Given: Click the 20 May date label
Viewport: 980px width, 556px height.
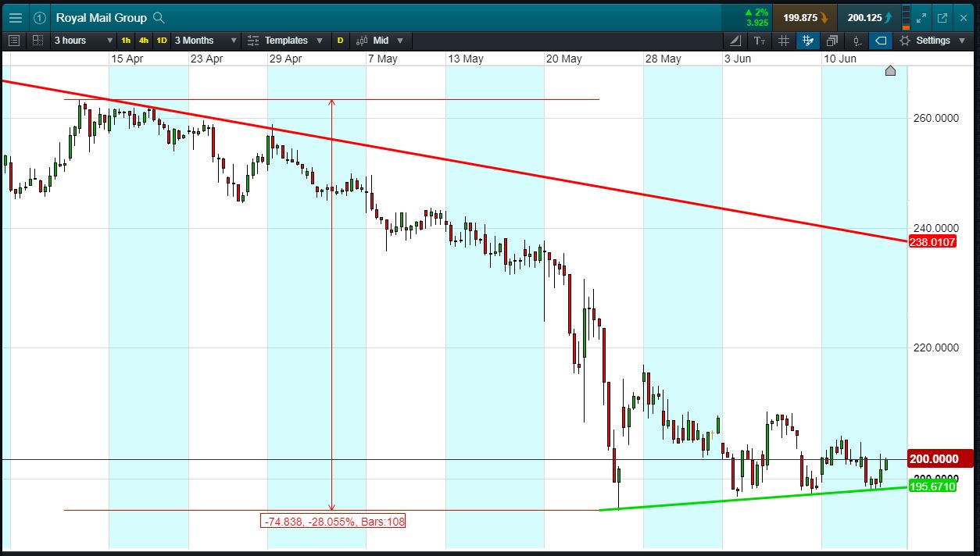Looking at the screenshot, I should pyautogui.click(x=564, y=59).
